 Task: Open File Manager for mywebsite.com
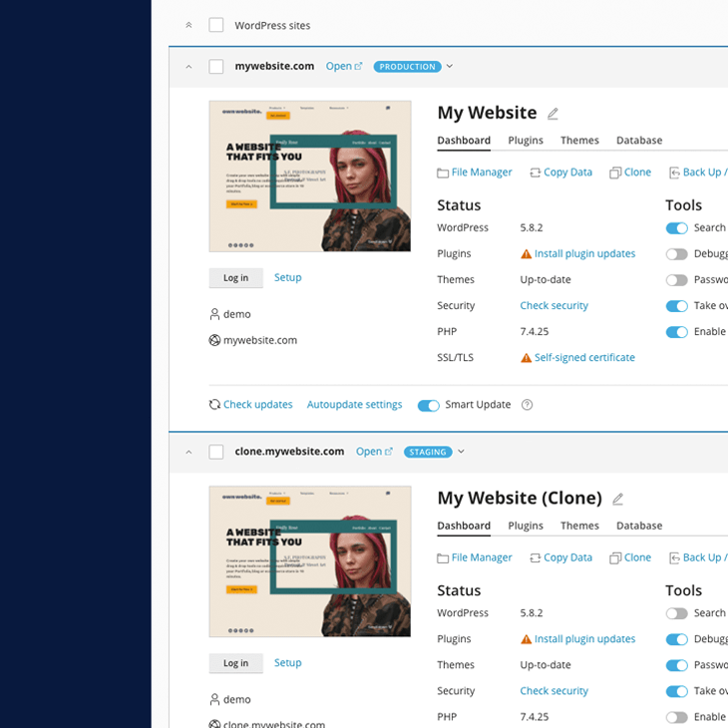pos(475,173)
